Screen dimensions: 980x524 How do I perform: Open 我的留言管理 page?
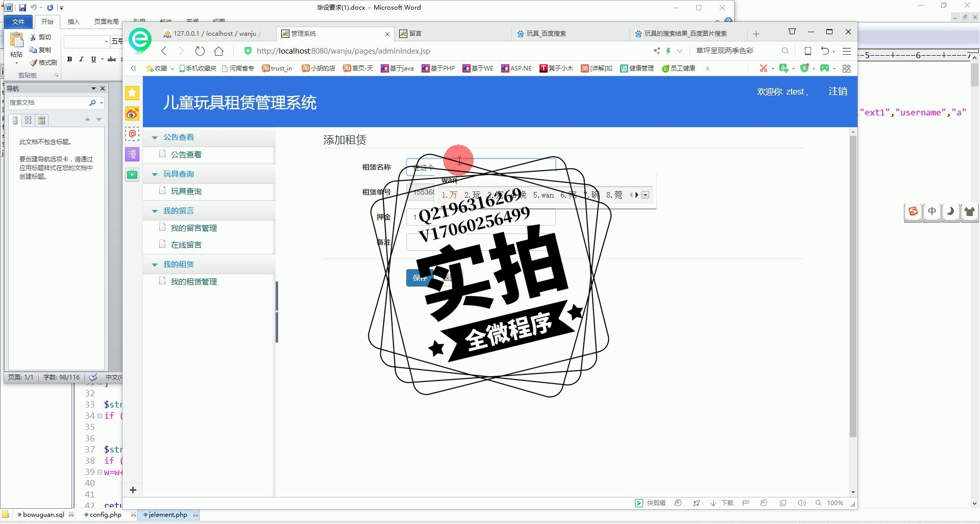(194, 228)
